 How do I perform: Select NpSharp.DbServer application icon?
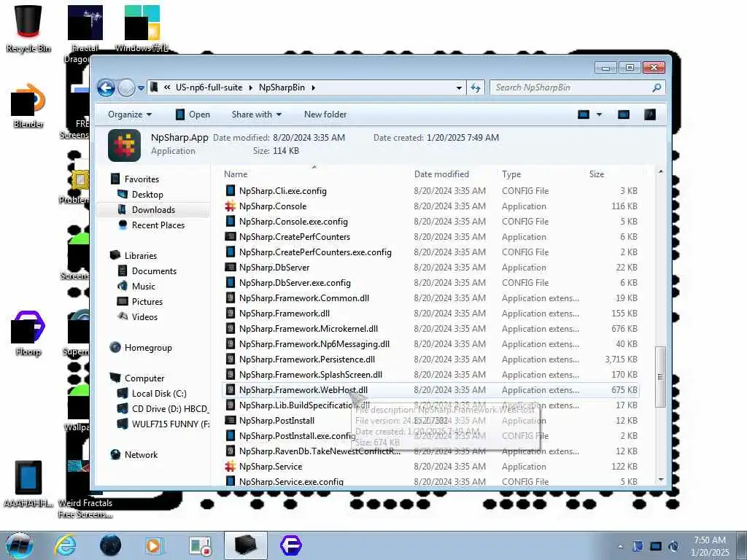coord(230,267)
